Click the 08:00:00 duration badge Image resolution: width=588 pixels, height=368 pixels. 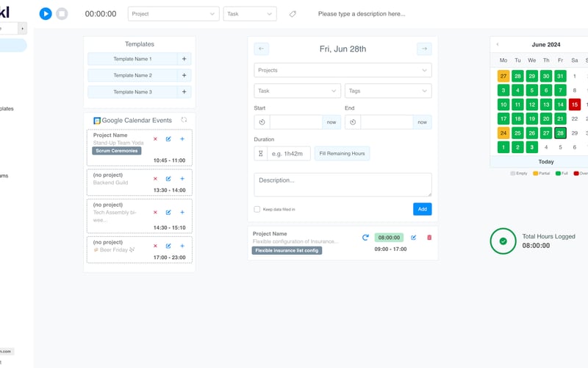(x=389, y=237)
